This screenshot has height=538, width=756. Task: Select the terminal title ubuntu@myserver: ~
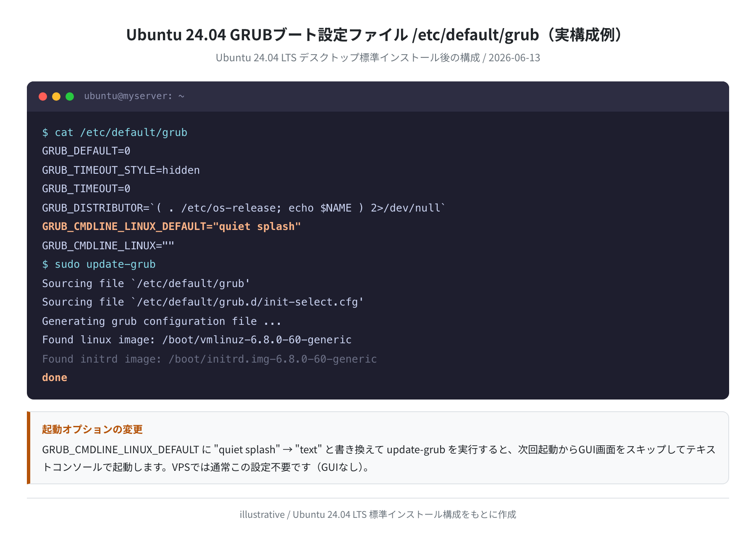134,96
